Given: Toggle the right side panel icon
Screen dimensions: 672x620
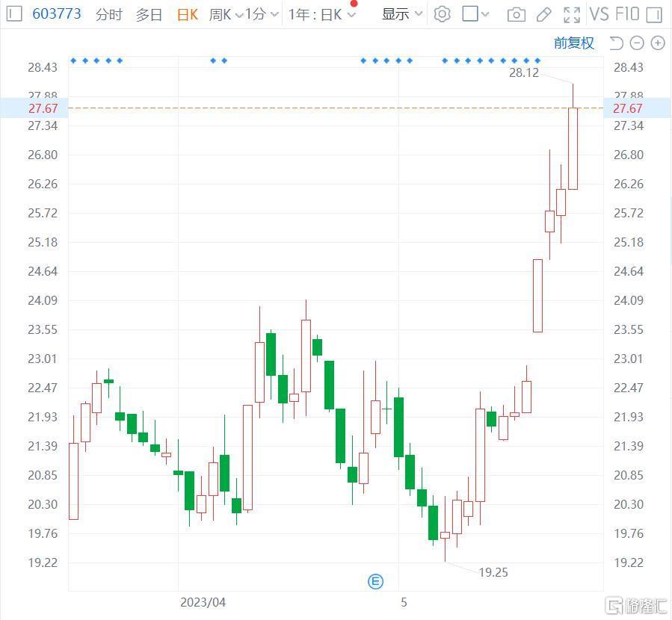Looking at the screenshot, I should [654, 15].
